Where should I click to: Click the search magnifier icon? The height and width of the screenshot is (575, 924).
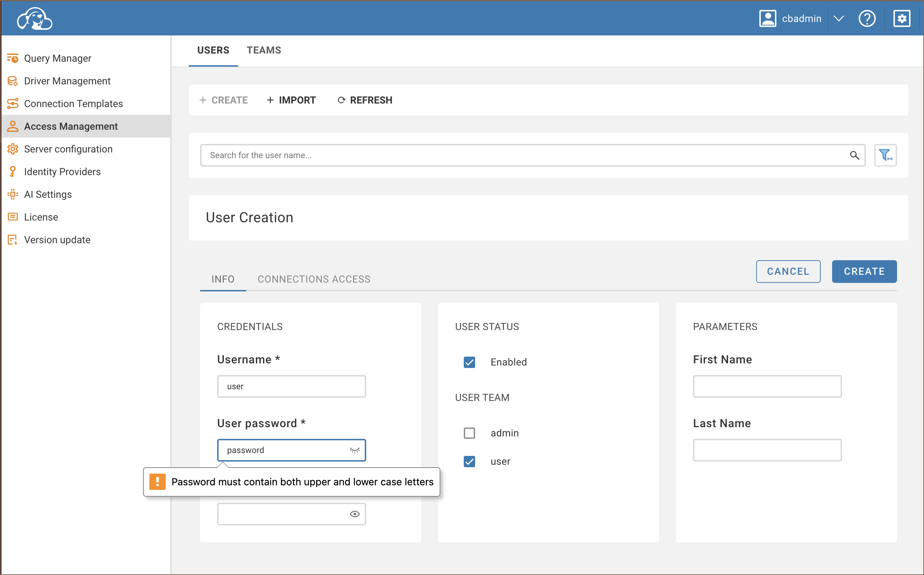click(854, 155)
